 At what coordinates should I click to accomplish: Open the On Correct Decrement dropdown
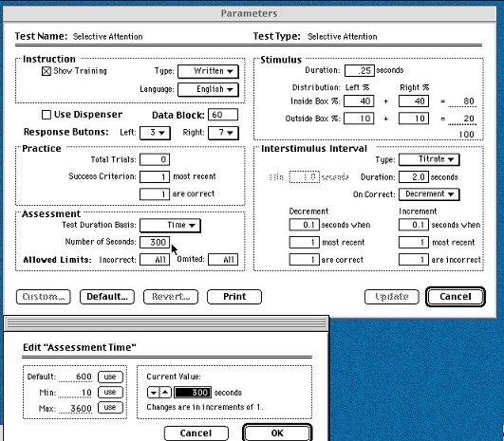(x=429, y=194)
